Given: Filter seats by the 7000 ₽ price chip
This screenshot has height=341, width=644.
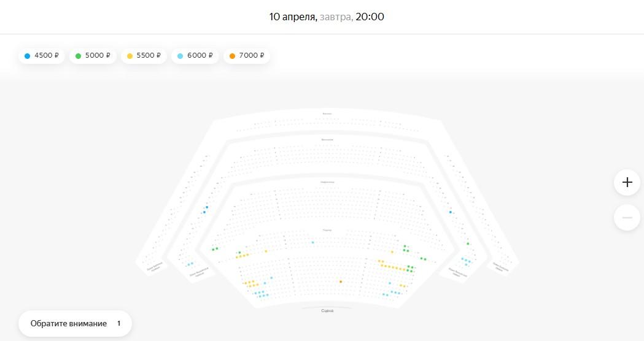Looking at the screenshot, I should coord(247,56).
